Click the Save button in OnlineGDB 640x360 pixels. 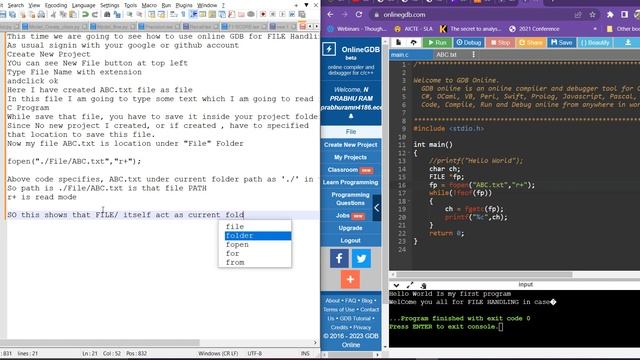(561, 42)
